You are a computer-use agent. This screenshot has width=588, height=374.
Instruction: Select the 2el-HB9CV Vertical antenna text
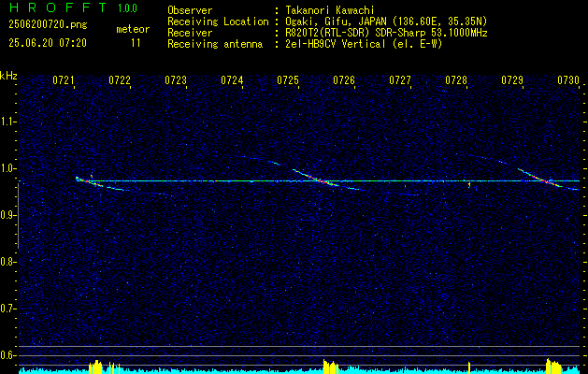(362, 44)
